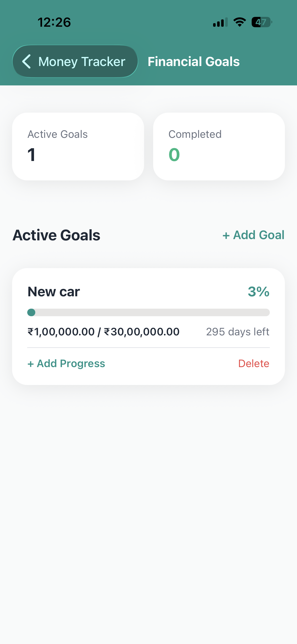The height and width of the screenshot is (644, 297).
Task: Tap the filled dot on progress bar
Action: coord(31,312)
